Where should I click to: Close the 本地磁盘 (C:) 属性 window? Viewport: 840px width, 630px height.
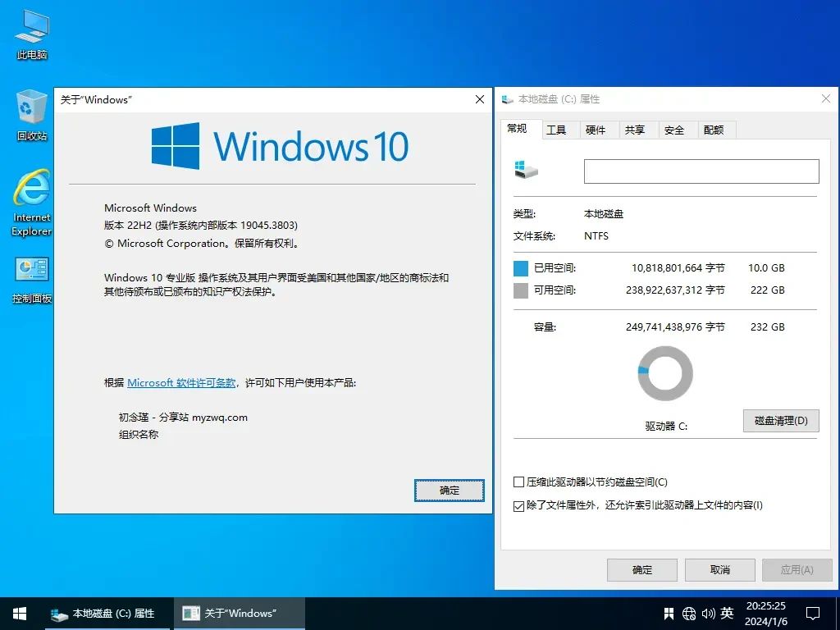(x=826, y=98)
